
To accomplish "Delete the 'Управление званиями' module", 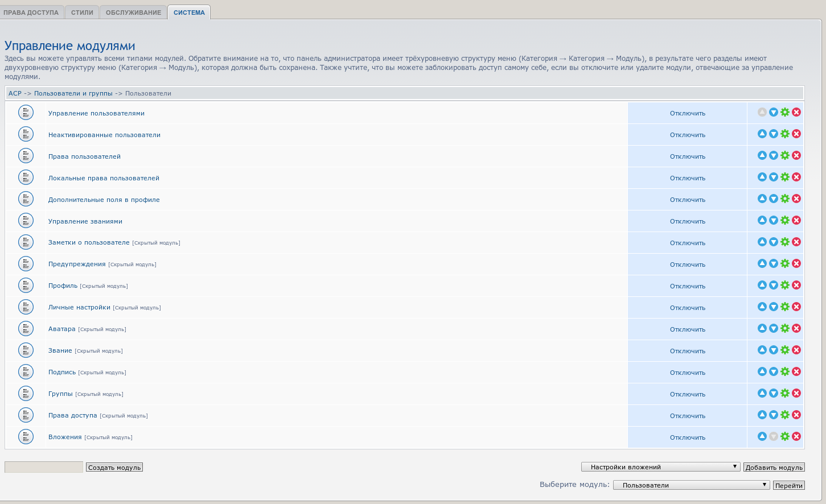I will click(x=796, y=220).
